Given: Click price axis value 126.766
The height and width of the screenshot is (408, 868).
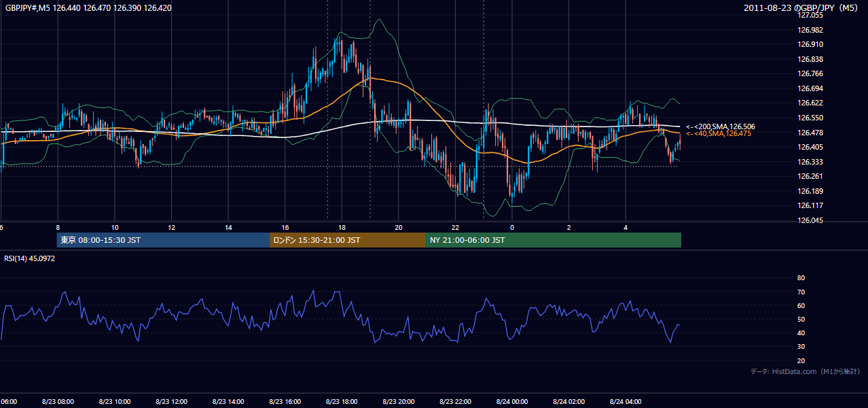Looking at the screenshot, I should [811, 73].
